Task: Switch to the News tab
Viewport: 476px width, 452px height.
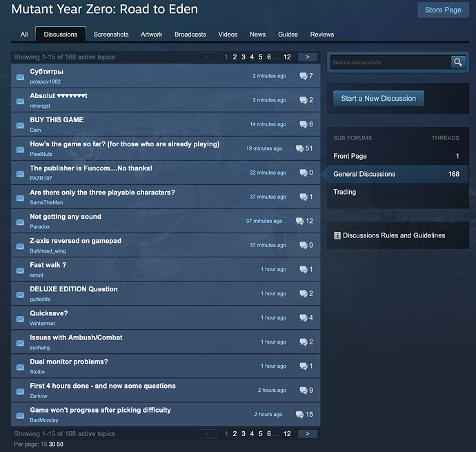Action: tap(258, 35)
